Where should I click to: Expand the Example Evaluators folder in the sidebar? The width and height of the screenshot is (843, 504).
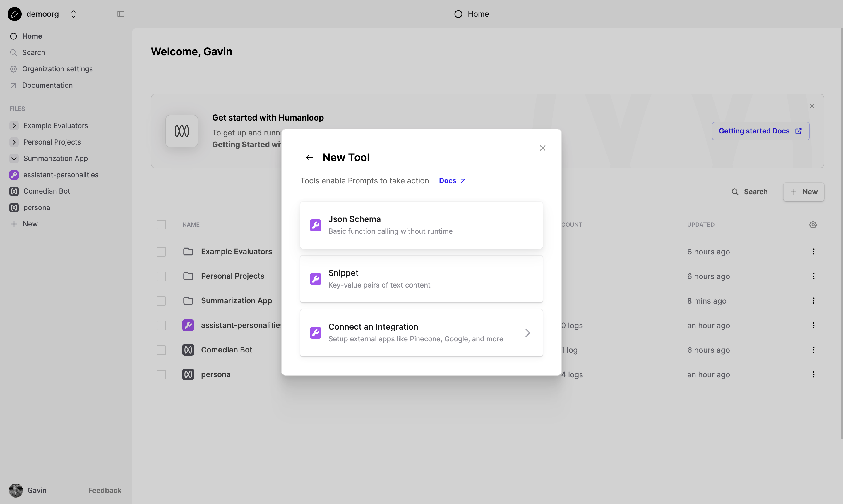pos(14,126)
